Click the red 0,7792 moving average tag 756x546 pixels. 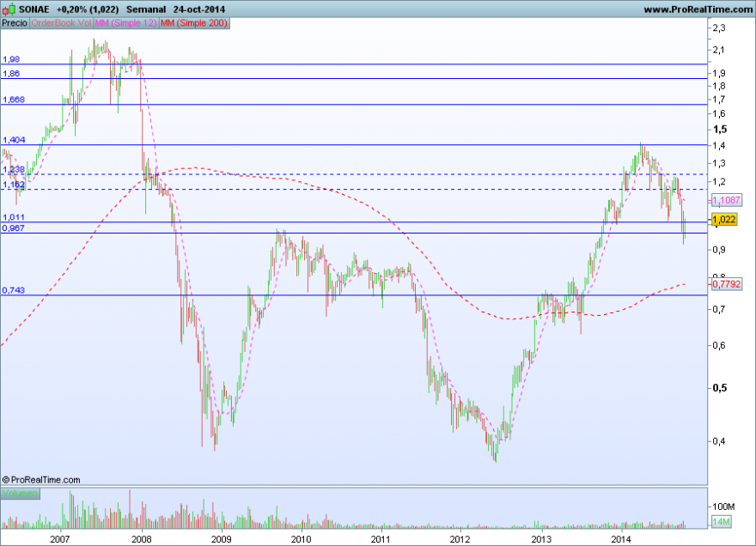[726, 284]
